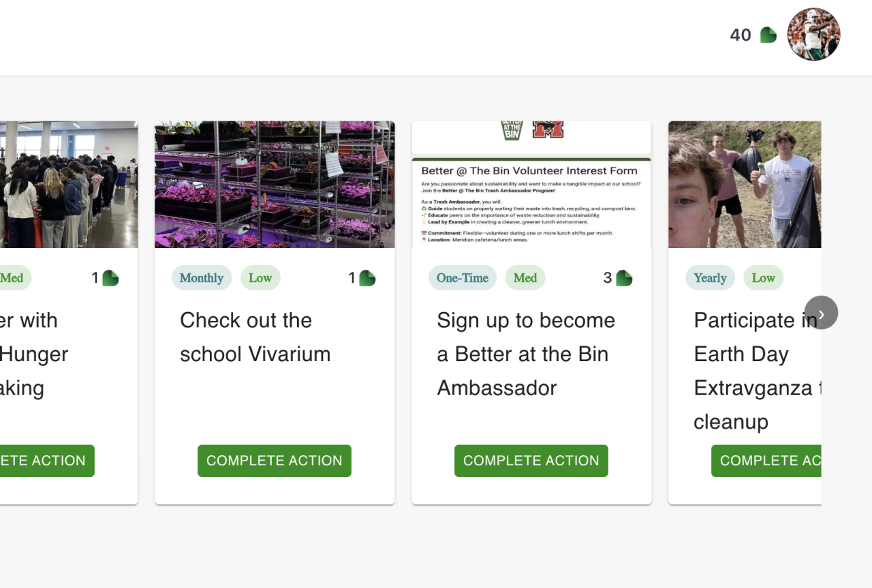Open the Earth Day cleanup selfie photo
This screenshot has height=588, width=872.
(x=745, y=185)
